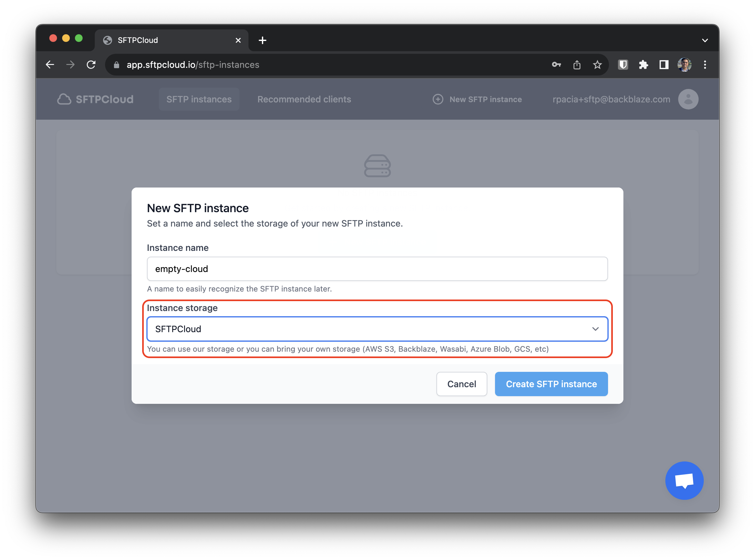The height and width of the screenshot is (560, 755).
Task: Toggle the browser side panel icon
Action: (x=664, y=65)
